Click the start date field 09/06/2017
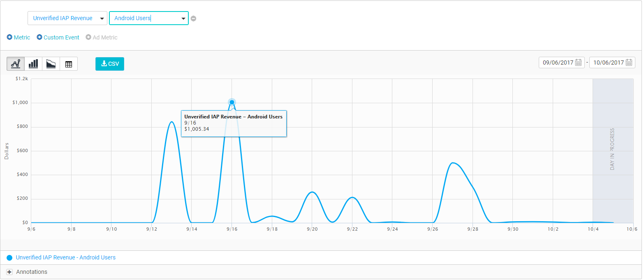 (558, 62)
